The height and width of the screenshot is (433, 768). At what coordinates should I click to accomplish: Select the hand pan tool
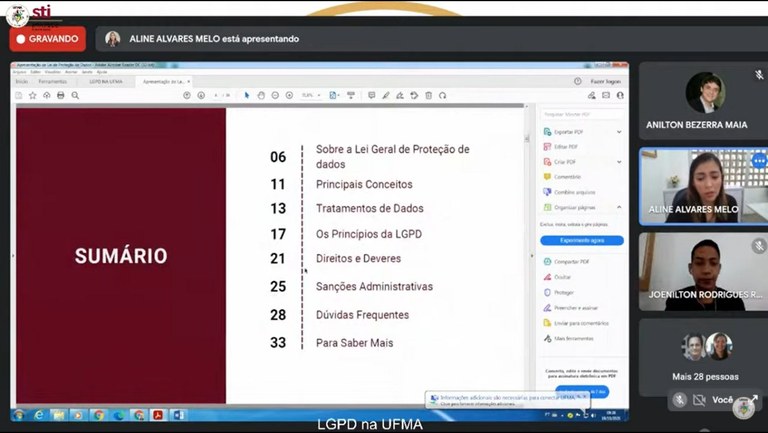pyautogui.click(x=261, y=95)
